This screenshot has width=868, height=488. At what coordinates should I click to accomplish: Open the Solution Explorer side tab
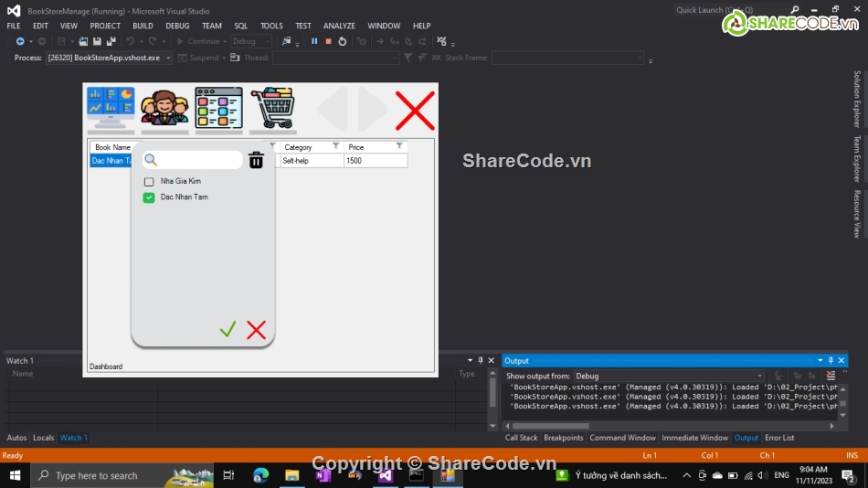coord(857,99)
